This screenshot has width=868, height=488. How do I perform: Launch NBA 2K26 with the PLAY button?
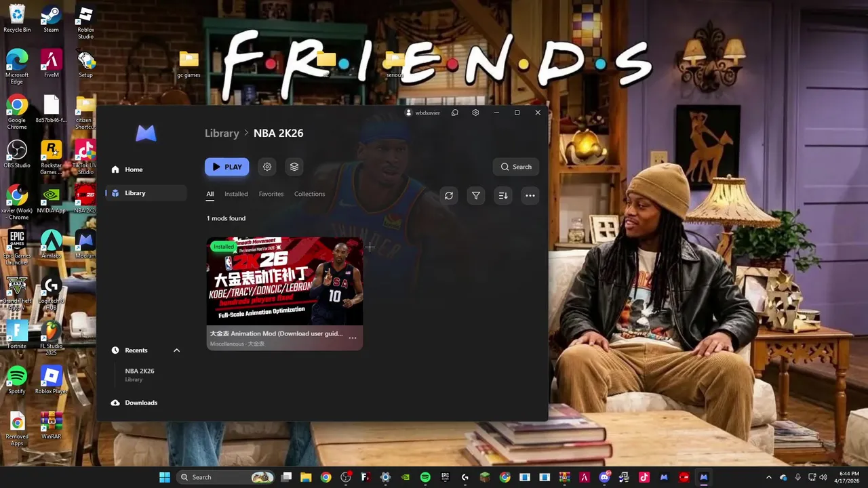[x=227, y=167]
